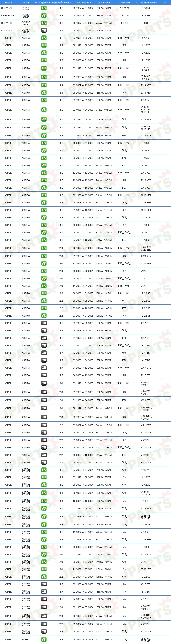Click the Model column header
Viewport: 171px width, 644px height.
(x=26, y=2)
